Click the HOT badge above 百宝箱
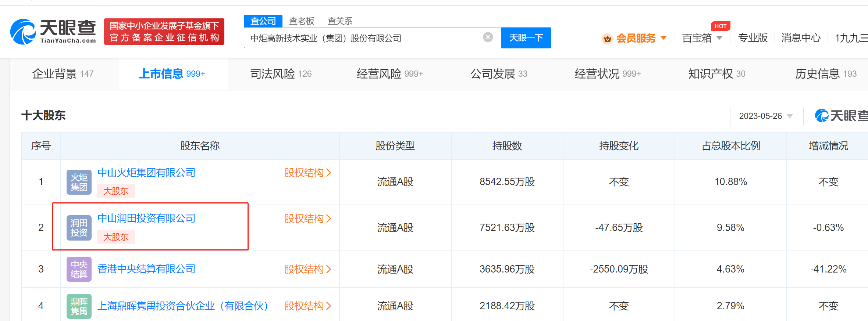The height and width of the screenshot is (321, 868). pos(721,26)
